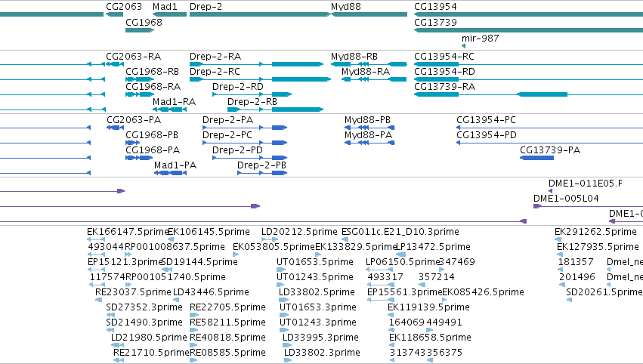643x364 pixels.
Task: Click the UT01653.5prime EST label
Action: [x=315, y=262]
